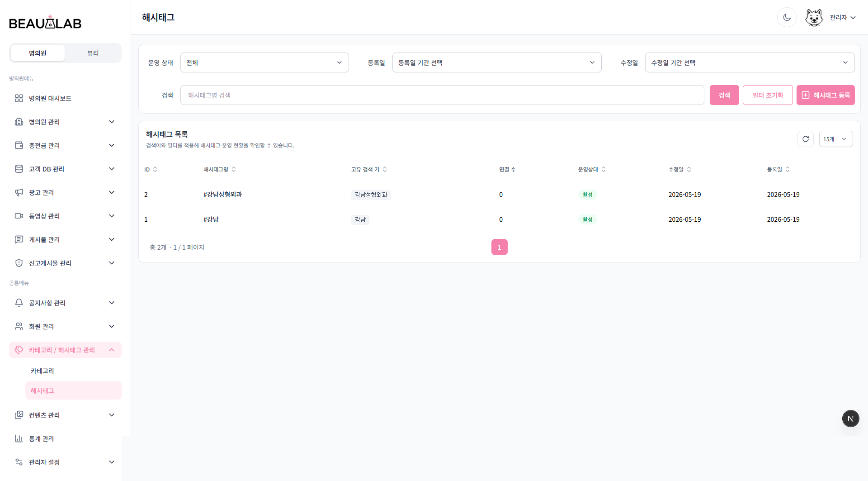Click the dog avatar profile image
This screenshot has height=481, width=868.
(x=814, y=18)
